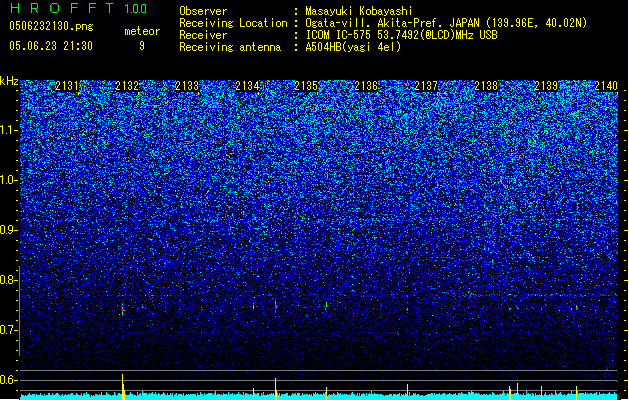Click the meteor count value 9
629x400 pixels.
click(142, 46)
